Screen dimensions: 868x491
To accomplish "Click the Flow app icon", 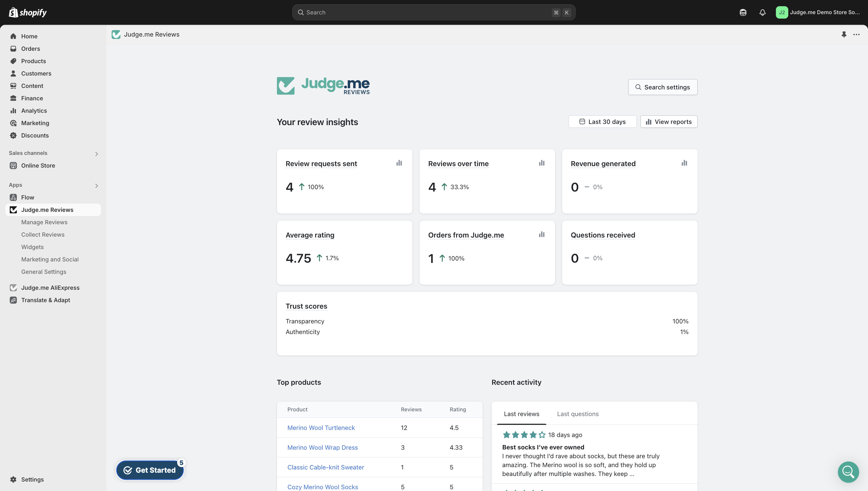I will [13, 197].
